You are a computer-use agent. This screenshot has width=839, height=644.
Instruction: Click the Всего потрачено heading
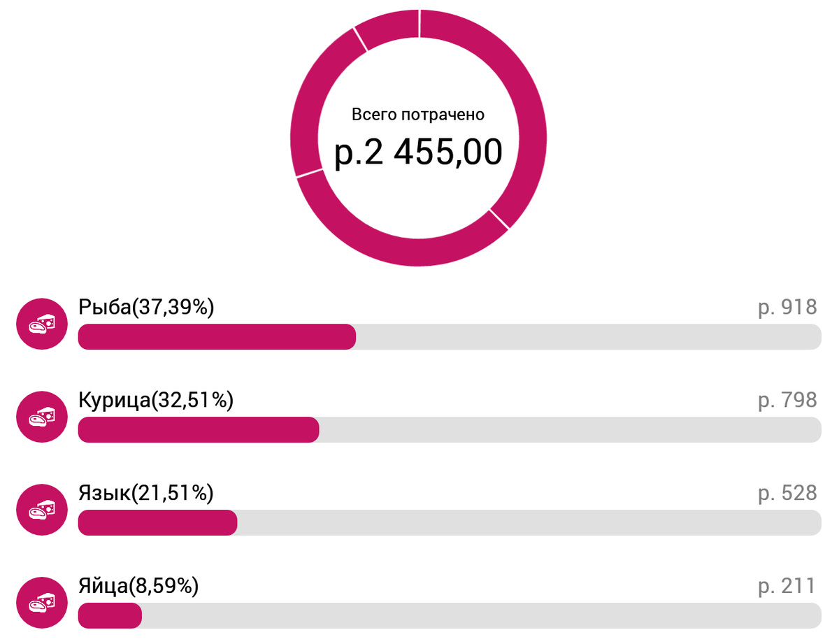[x=418, y=115]
